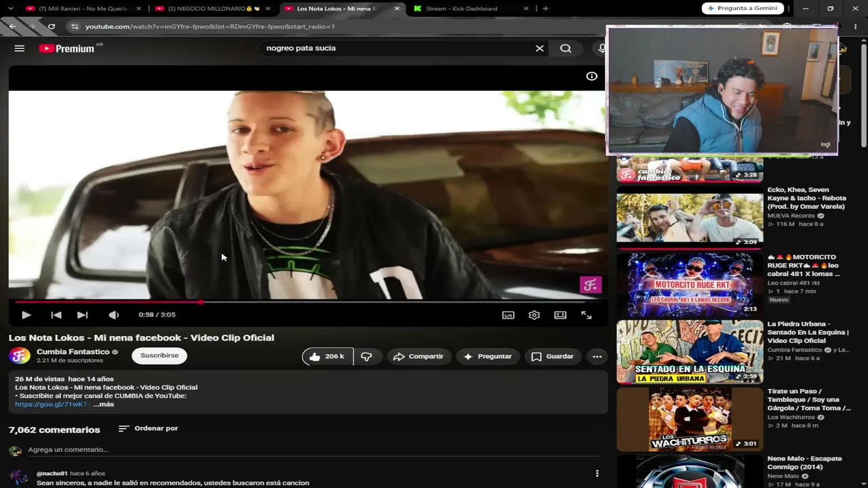The height and width of the screenshot is (488, 868).
Task: Save the video with Guardar
Action: [553, 357]
